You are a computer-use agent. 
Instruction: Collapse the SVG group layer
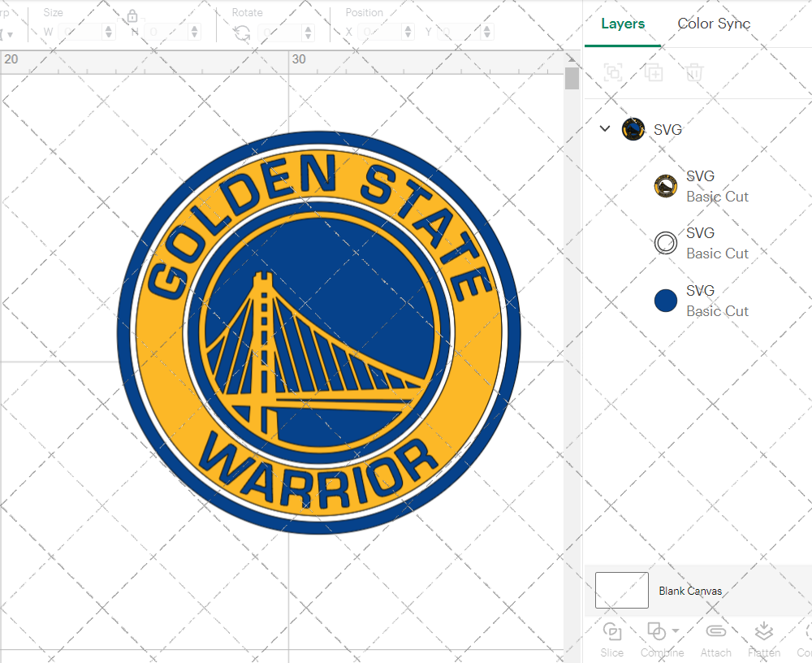(x=604, y=128)
